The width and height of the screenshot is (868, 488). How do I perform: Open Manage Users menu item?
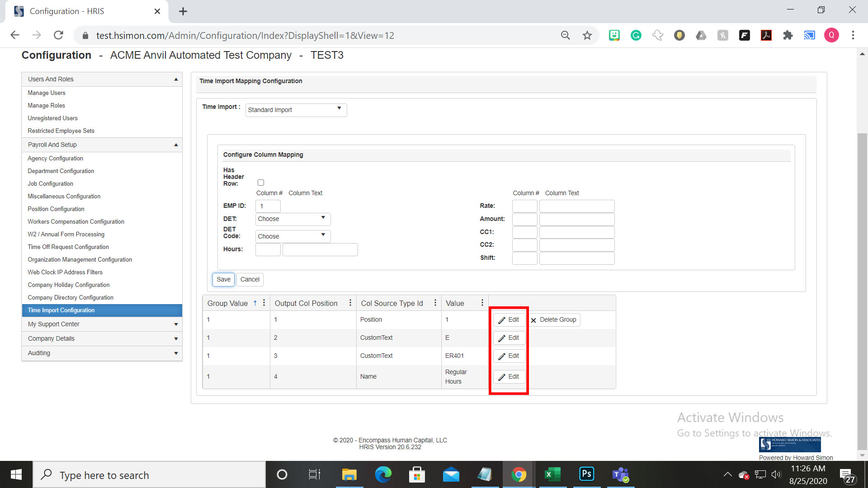click(47, 93)
